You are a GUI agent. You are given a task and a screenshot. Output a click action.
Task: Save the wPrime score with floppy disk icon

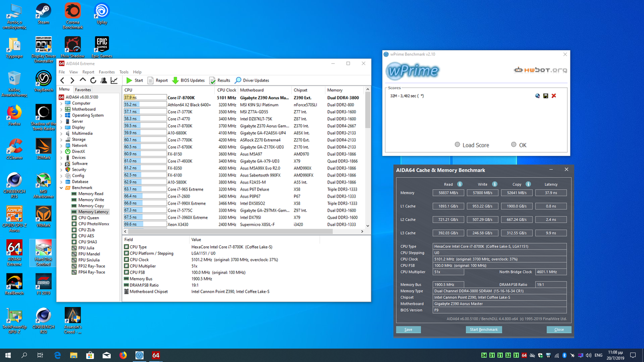pyautogui.click(x=545, y=96)
